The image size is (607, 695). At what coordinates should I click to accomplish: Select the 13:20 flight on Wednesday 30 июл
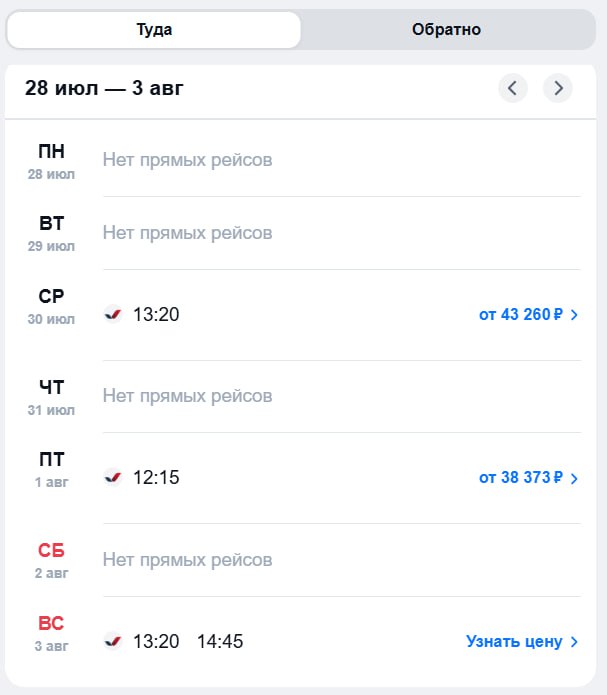pyautogui.click(x=156, y=315)
